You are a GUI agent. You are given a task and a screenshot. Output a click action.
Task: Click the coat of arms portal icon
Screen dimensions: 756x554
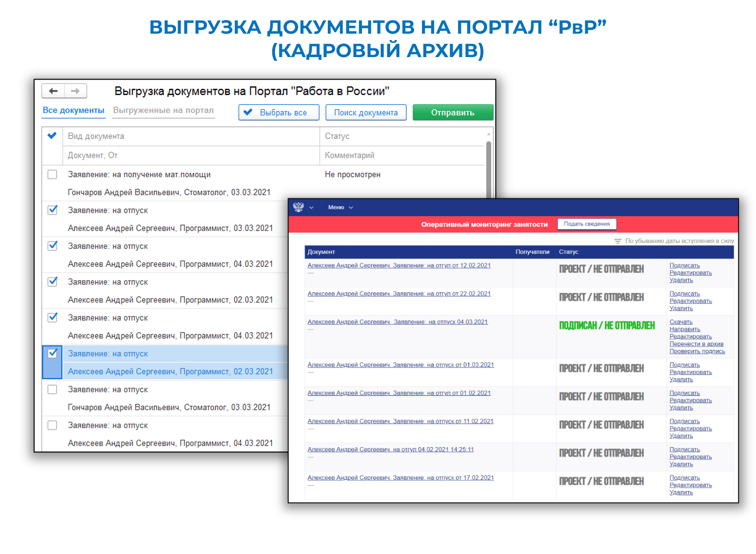(298, 207)
